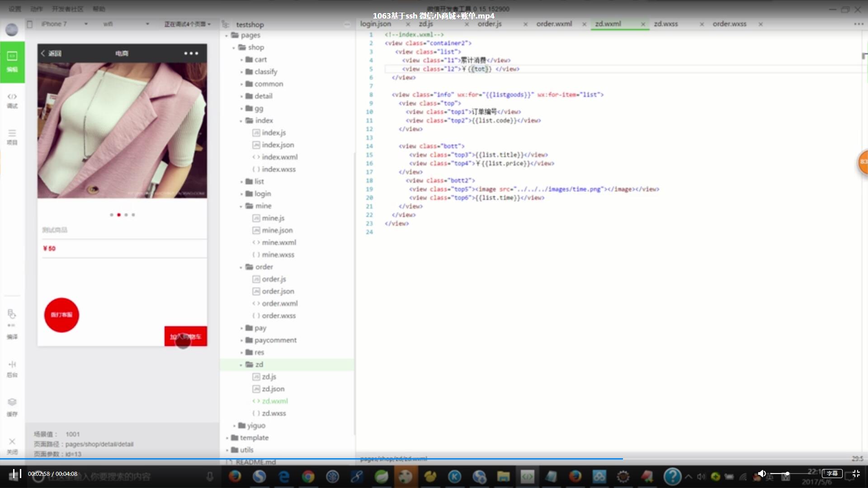This screenshot has height=488, width=868.
Task: Click the compile (编译) sidebar icon
Action: tap(12, 324)
